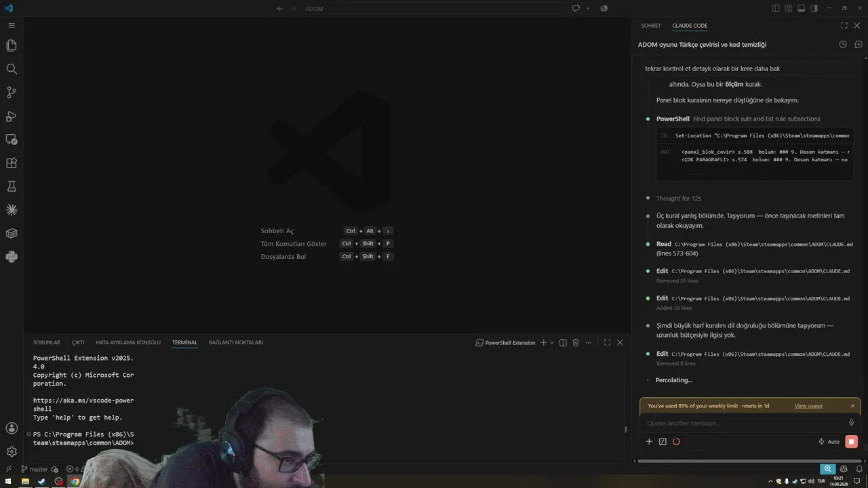Dismiss the weekly limit warning banner

852,406
